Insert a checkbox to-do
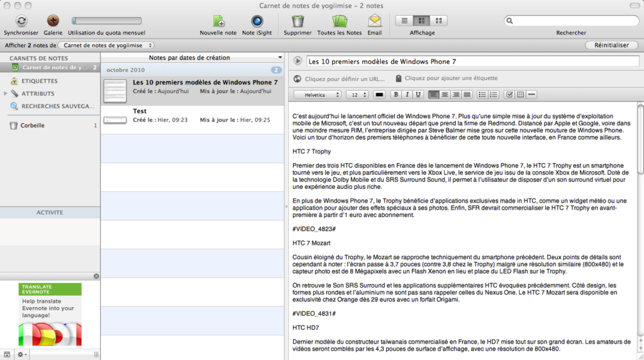 (509, 95)
